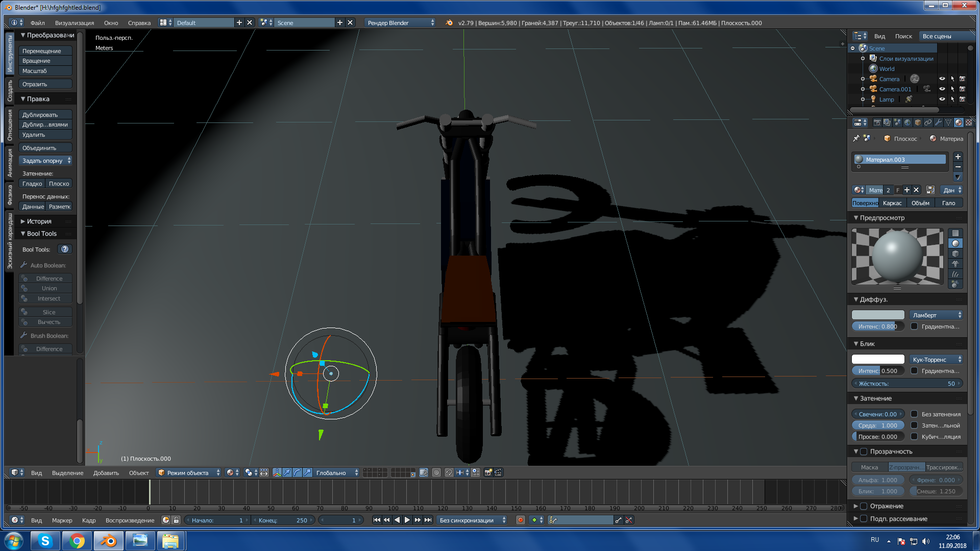The height and width of the screenshot is (551, 980).
Task: Enable the rotate manipulator arc icon
Action: coord(297,473)
